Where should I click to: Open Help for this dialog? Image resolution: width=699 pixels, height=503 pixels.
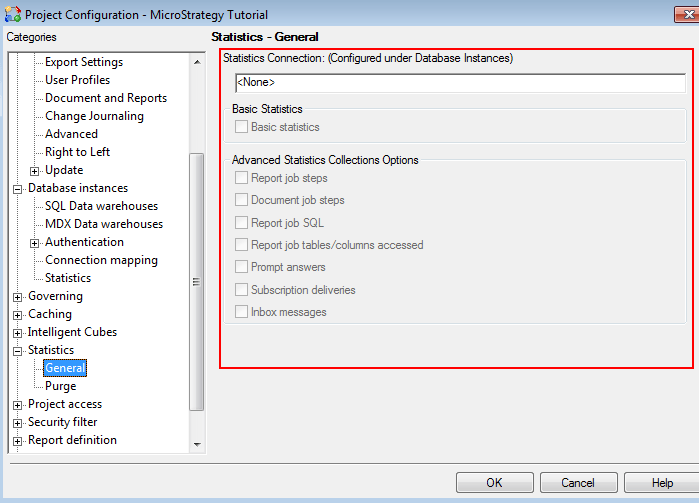662,482
